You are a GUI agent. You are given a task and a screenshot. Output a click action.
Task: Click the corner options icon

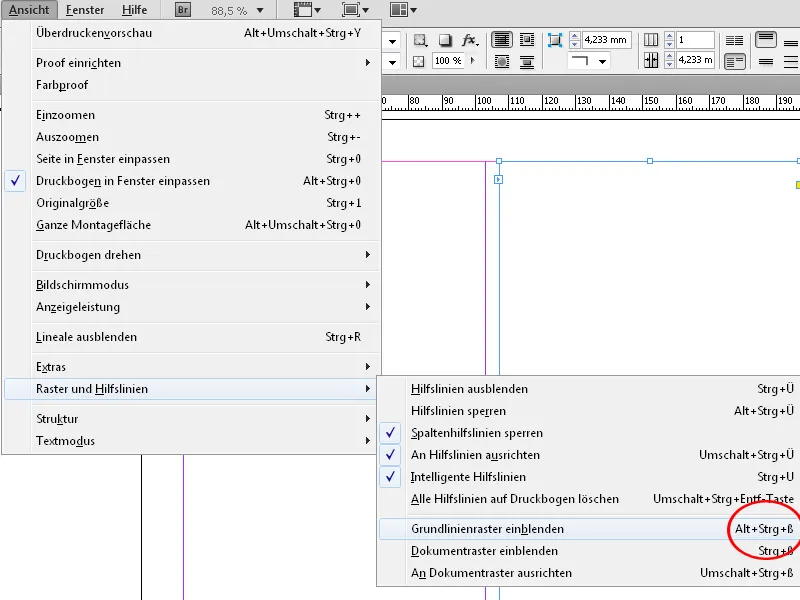coord(555,40)
